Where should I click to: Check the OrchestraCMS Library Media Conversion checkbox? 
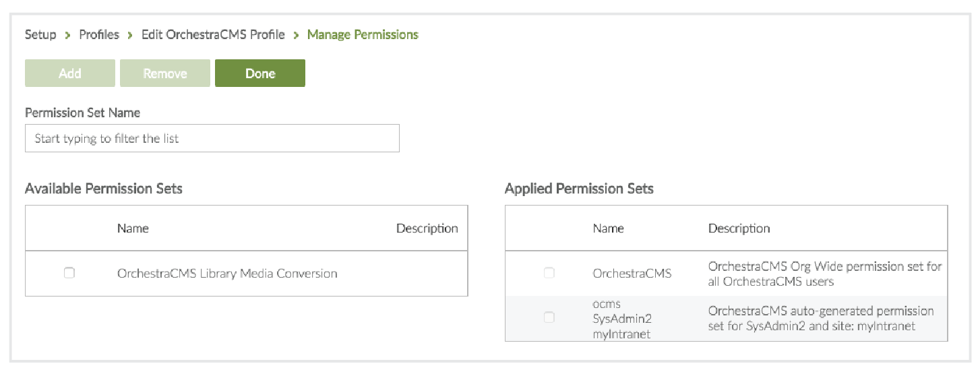tap(69, 273)
